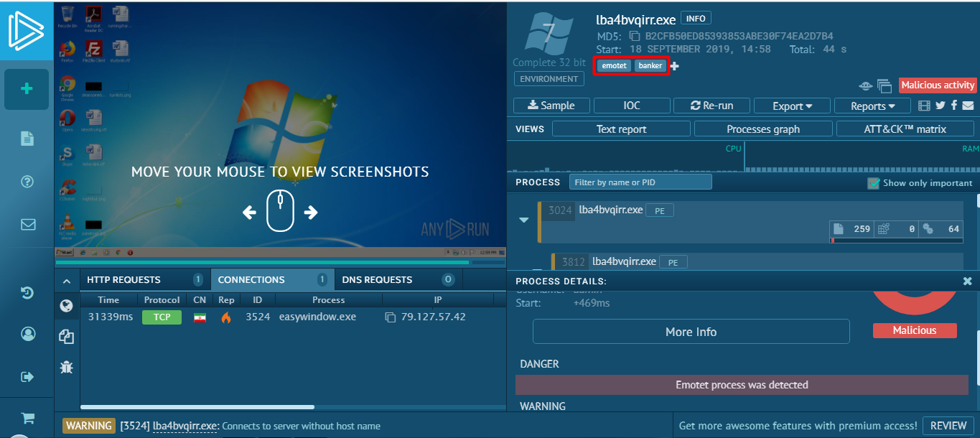Copy the MD5 hash using copy icon

coord(634,36)
